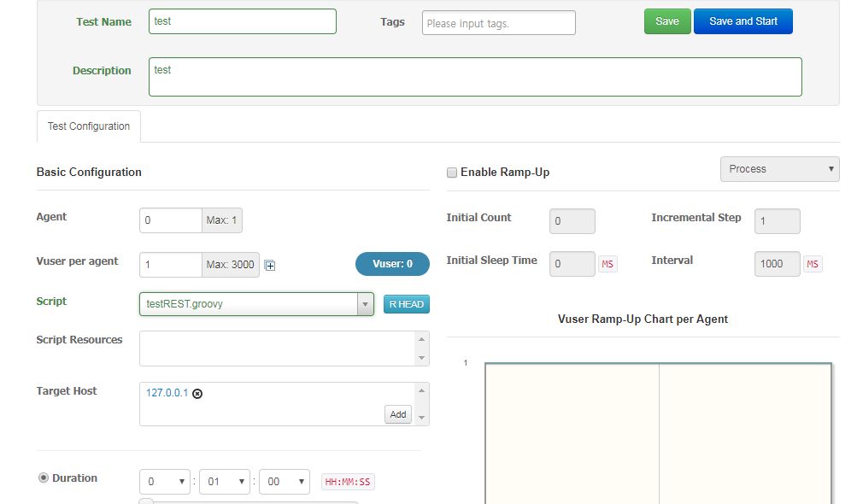The image size is (857, 504).
Task: Click the MS label beside Initial Sleep Time
Action: click(608, 264)
